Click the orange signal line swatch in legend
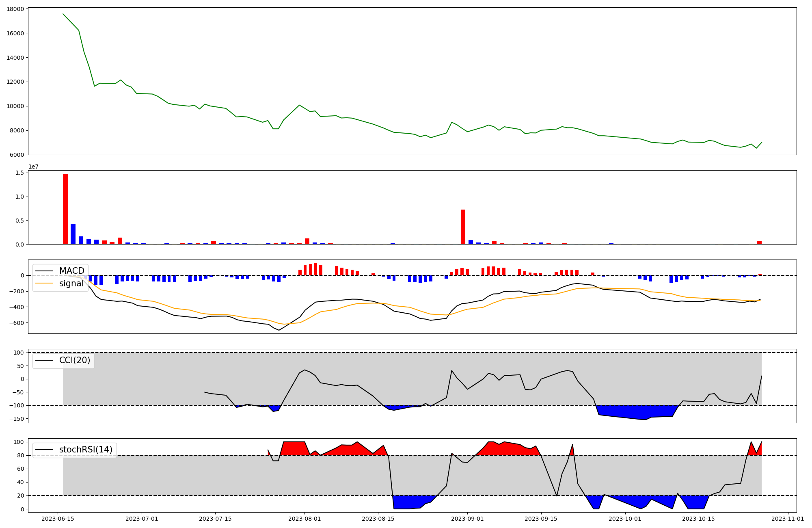Image resolution: width=812 pixels, height=528 pixels. 45,283
